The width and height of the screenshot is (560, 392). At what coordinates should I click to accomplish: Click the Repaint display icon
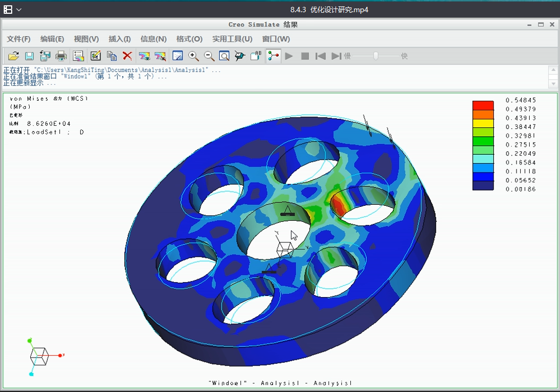pyautogui.click(x=177, y=56)
